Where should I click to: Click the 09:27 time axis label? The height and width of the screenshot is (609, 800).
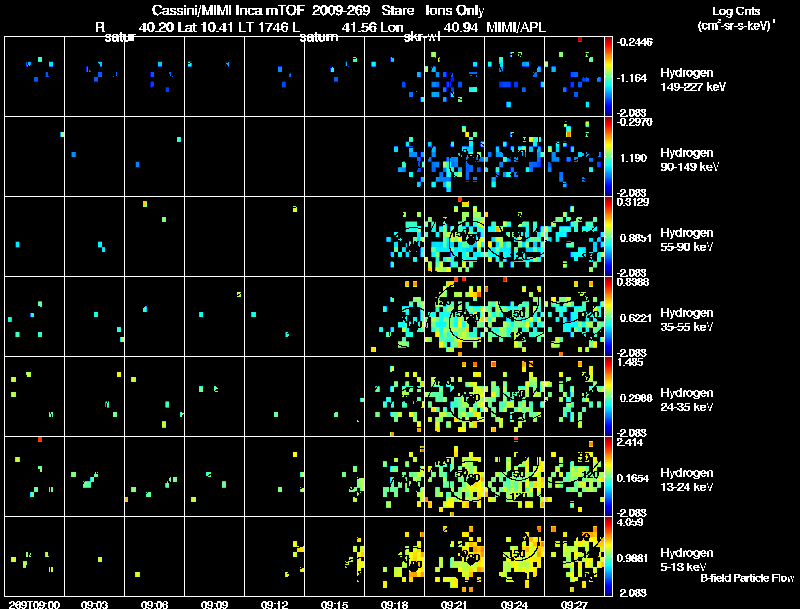574,604
